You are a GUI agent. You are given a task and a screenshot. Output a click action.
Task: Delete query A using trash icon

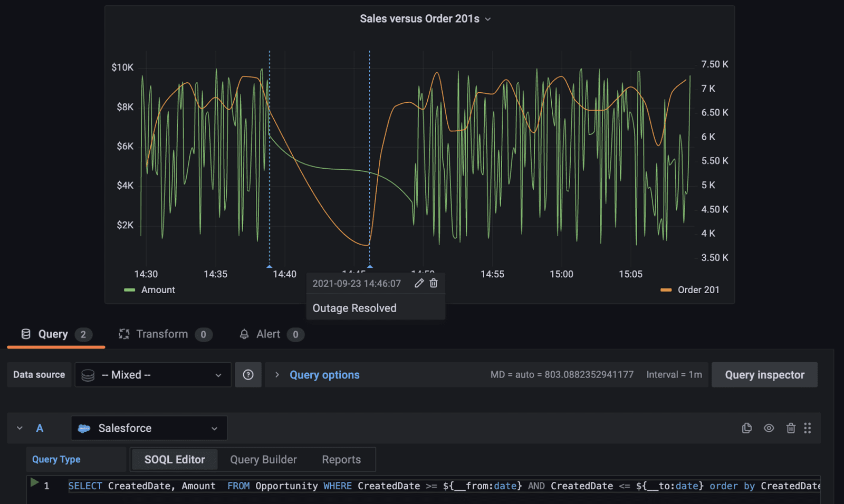point(791,428)
